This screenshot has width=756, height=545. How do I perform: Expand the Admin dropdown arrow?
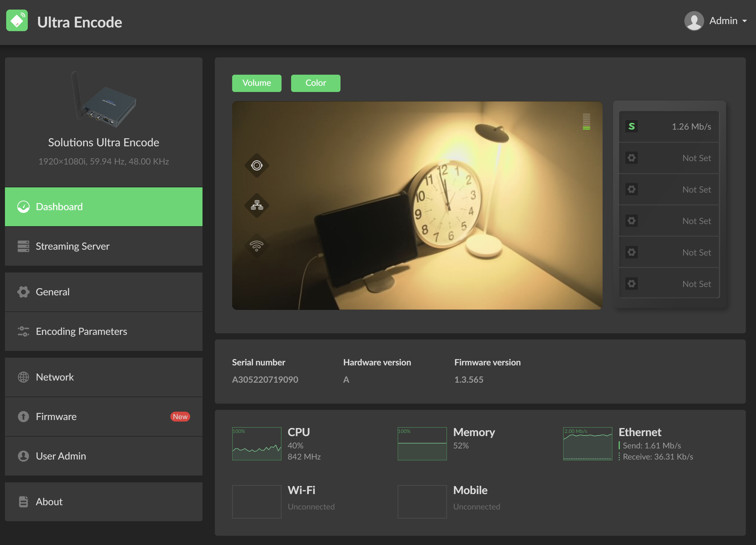[x=744, y=21]
